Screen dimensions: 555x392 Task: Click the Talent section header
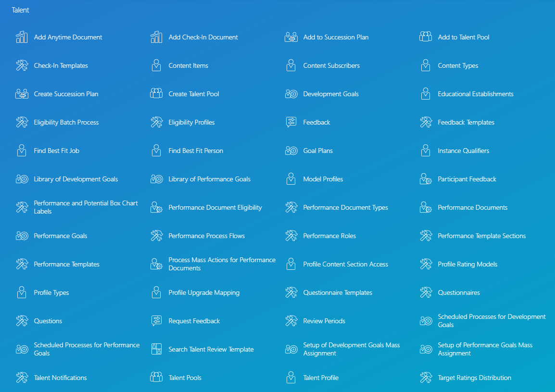click(x=20, y=10)
